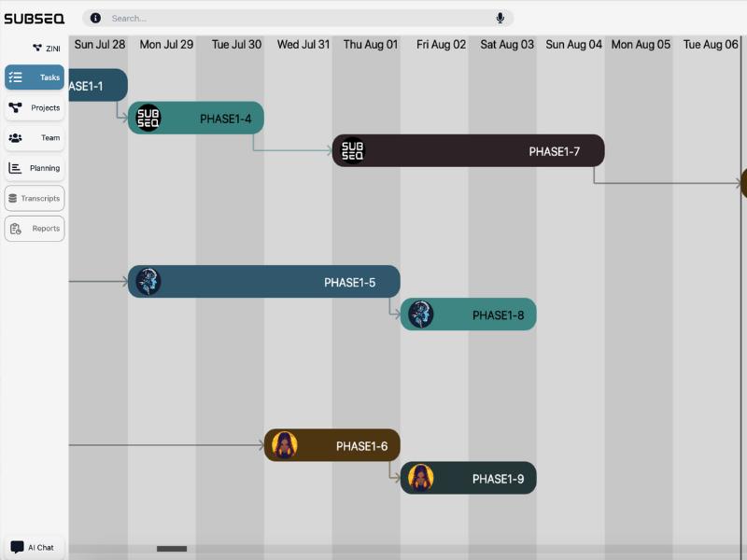Click the SUBSEQ avatar on PHASE1-7
747x560 pixels.
pyautogui.click(x=352, y=151)
